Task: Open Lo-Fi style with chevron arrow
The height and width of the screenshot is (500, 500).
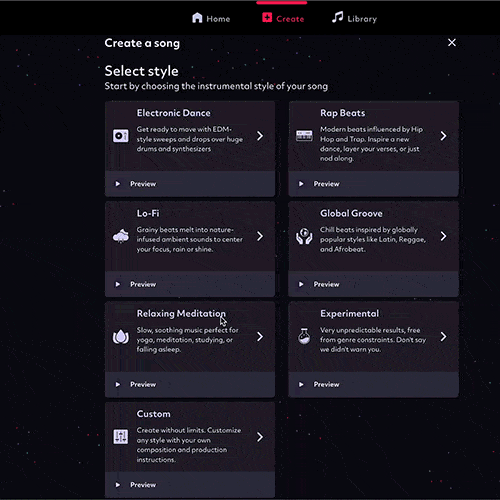Action: tap(260, 236)
